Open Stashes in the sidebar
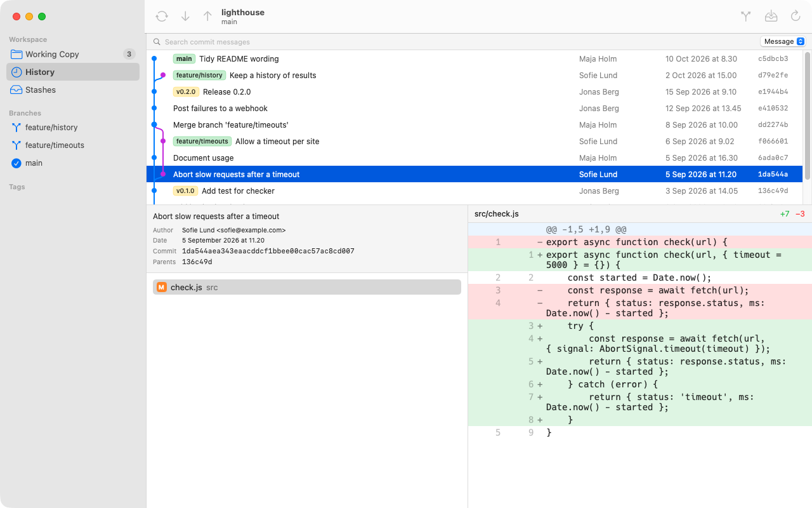 tap(73, 90)
